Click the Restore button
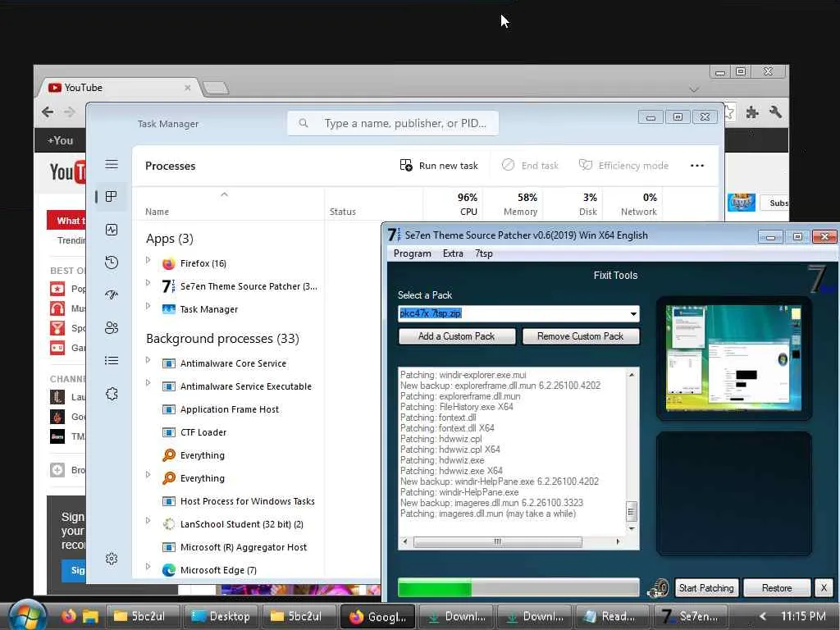This screenshot has width=840, height=630. pyautogui.click(x=777, y=588)
